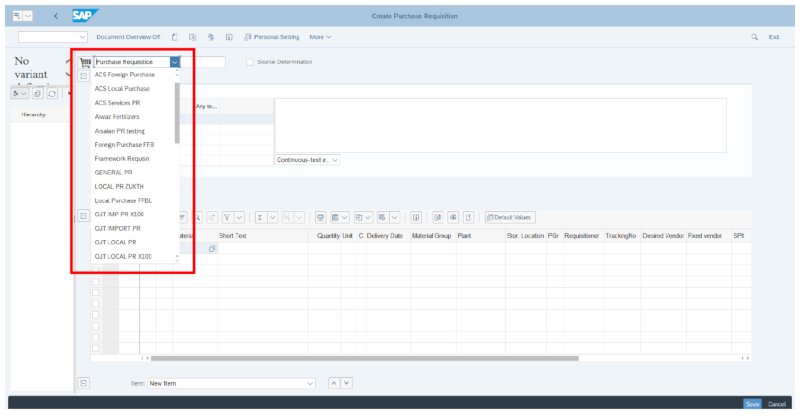Open the Continuous-text dropdown
Viewport: 800px width, 417px height.
334,159
